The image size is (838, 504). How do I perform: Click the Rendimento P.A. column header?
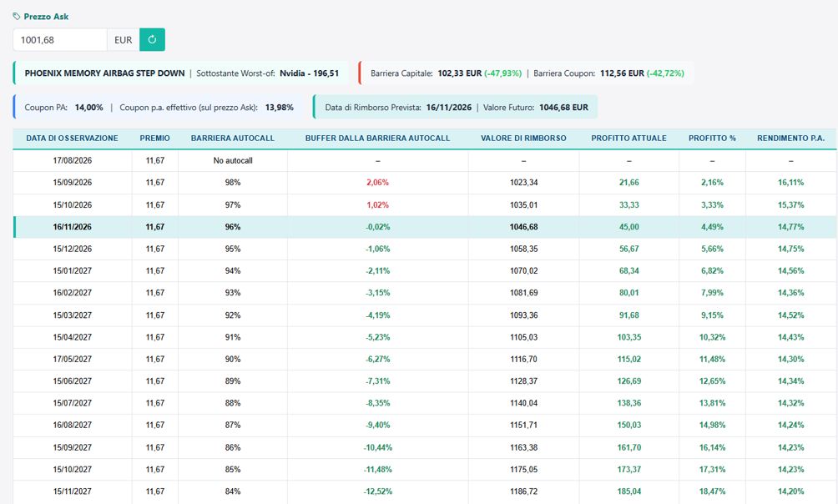pyautogui.click(x=790, y=138)
